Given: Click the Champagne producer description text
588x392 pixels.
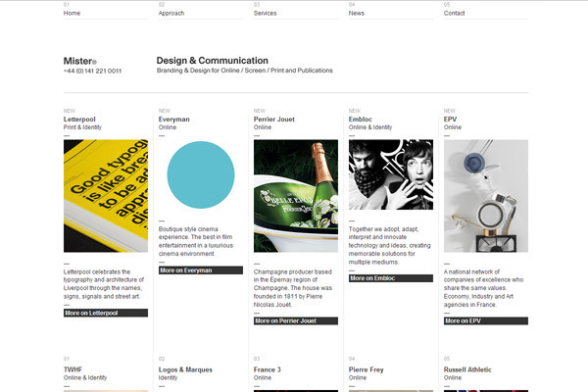Looking at the screenshot, I should (x=293, y=288).
